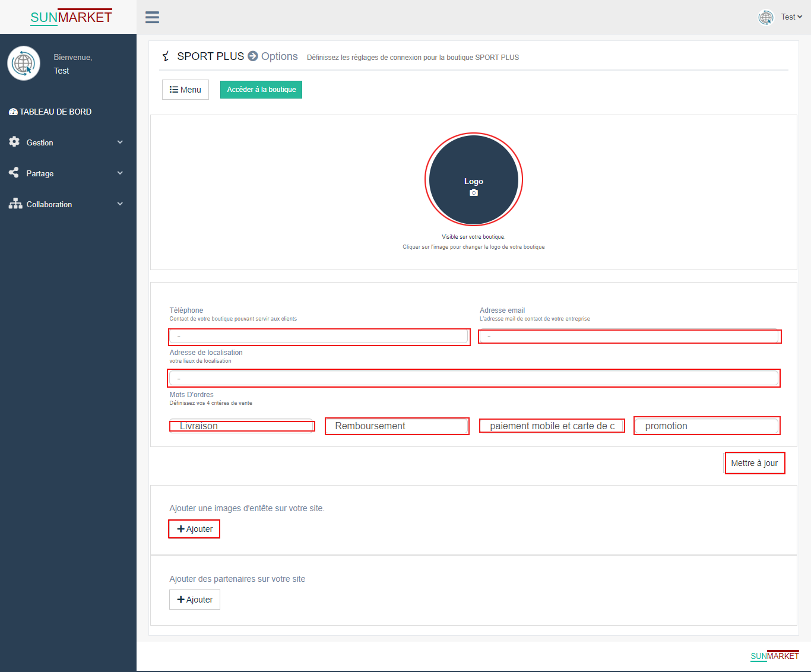Click Ajouter under images d'entête
This screenshot has width=811, height=672.
coord(195,529)
